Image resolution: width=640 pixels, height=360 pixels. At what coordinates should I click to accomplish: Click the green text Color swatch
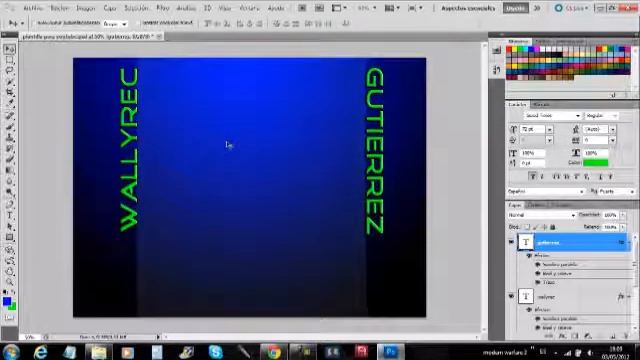coord(596,163)
